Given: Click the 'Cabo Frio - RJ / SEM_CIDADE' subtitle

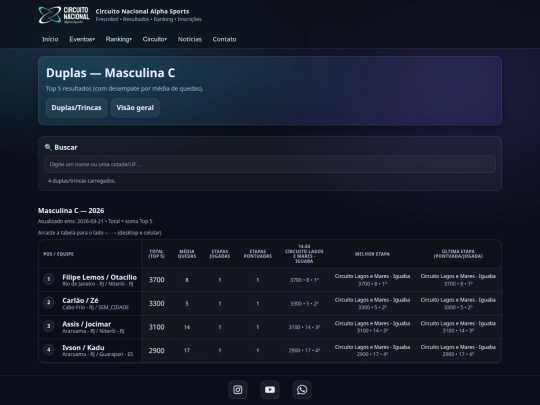Looking at the screenshot, I should click(96, 307).
